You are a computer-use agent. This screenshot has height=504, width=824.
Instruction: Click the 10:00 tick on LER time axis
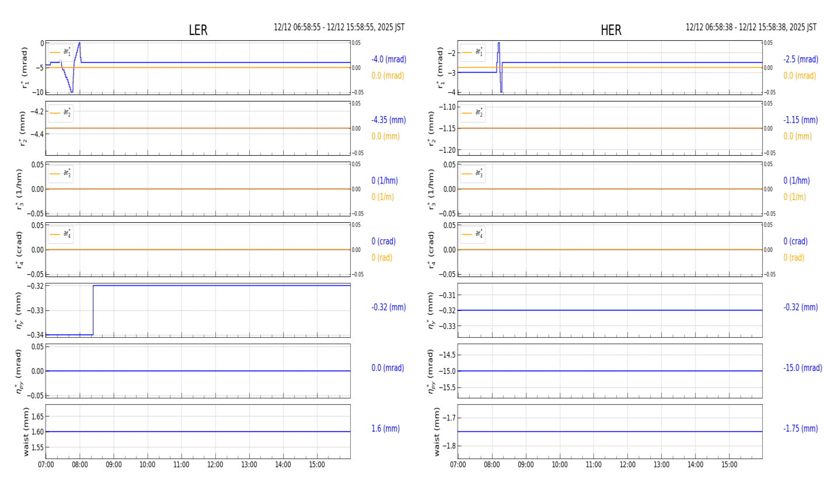pyautogui.click(x=147, y=465)
